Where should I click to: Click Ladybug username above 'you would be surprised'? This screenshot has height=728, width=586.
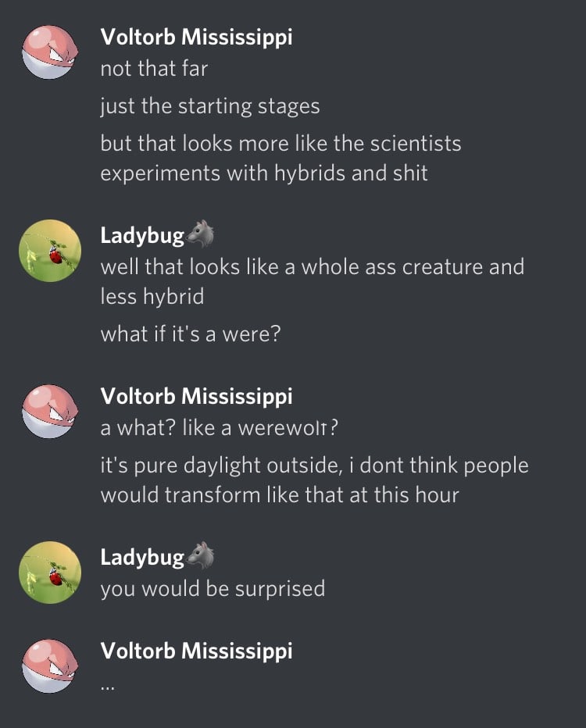(142, 557)
